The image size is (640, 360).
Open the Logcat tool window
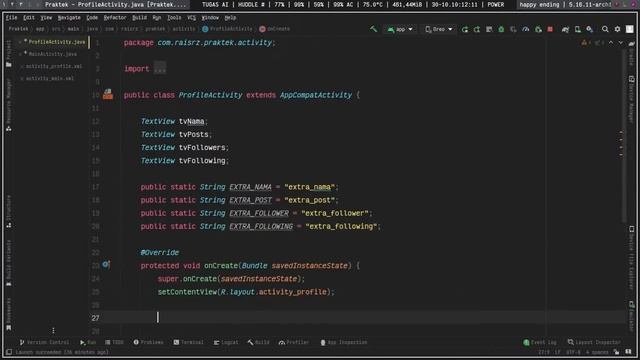[226, 342]
